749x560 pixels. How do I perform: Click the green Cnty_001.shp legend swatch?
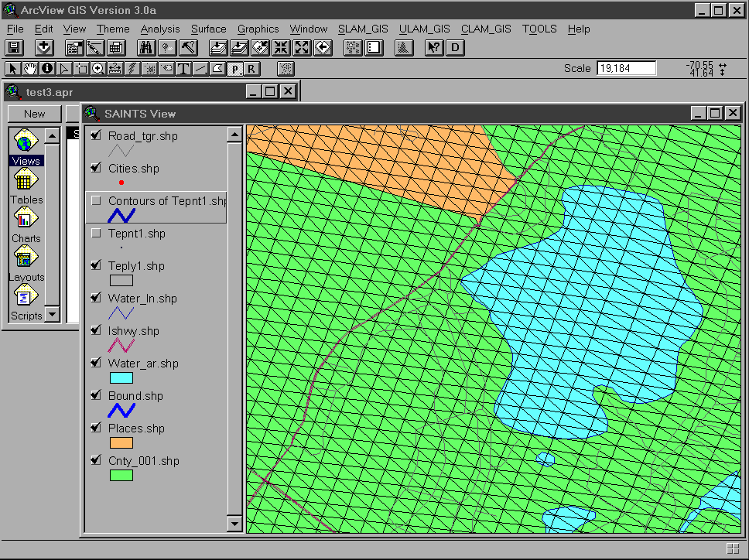coord(121,476)
